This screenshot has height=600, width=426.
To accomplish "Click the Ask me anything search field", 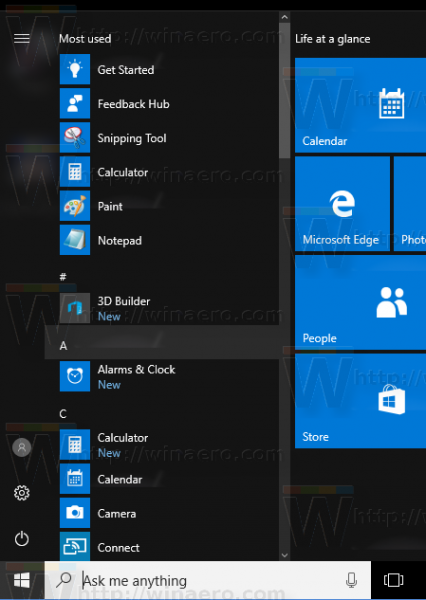I will [x=207, y=580].
